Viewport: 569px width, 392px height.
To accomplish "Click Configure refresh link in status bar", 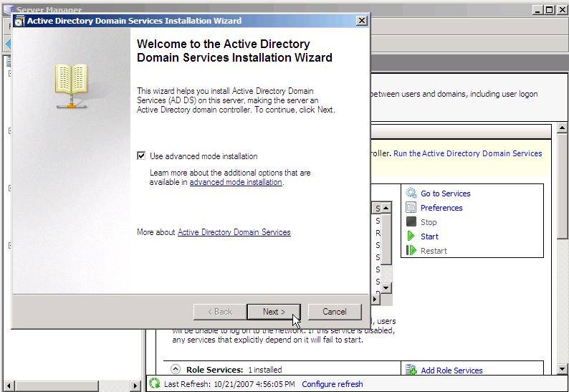I will tap(332, 384).
